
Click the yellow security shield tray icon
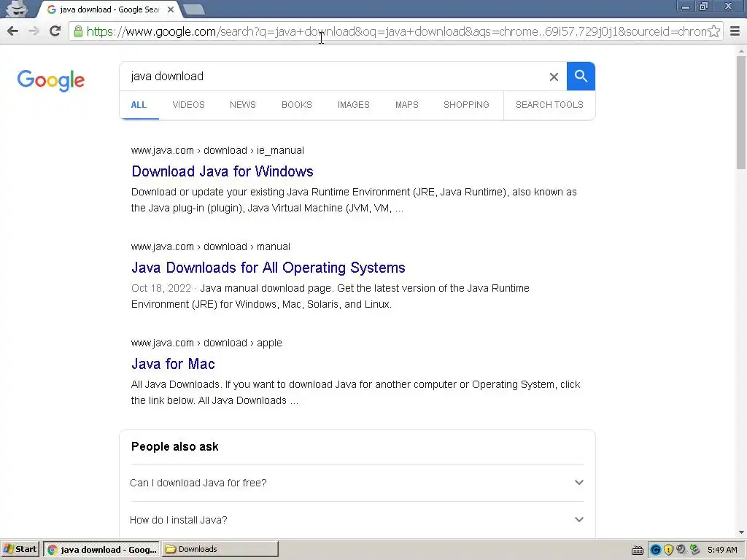pyautogui.click(x=668, y=550)
